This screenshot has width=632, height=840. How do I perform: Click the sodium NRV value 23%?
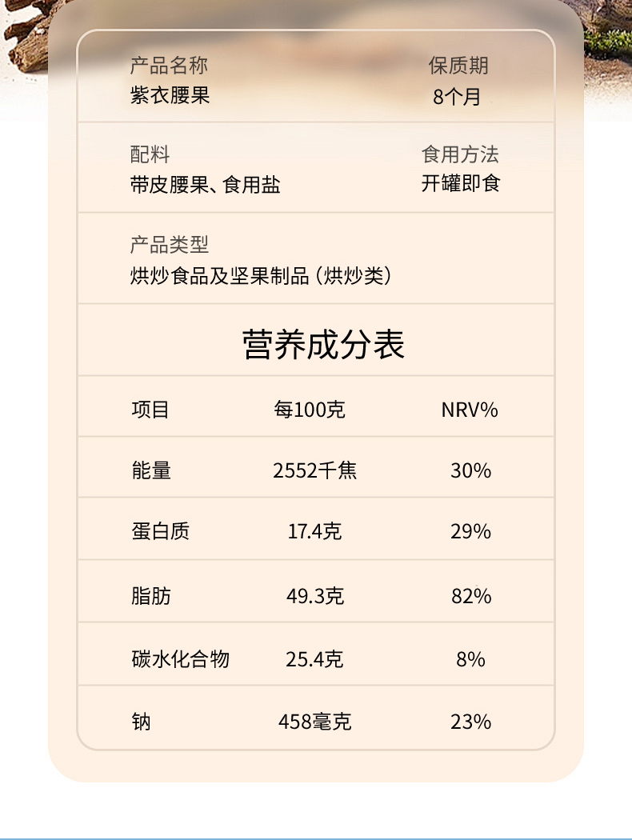470,722
